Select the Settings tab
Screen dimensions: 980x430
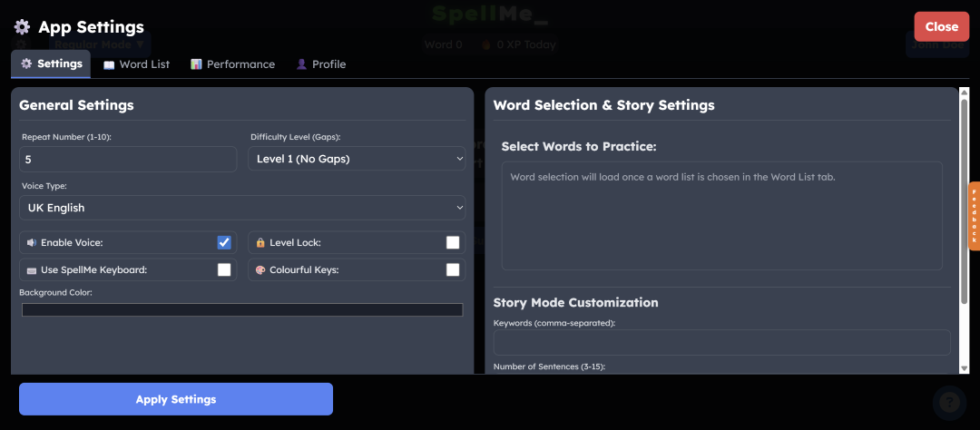coord(51,64)
